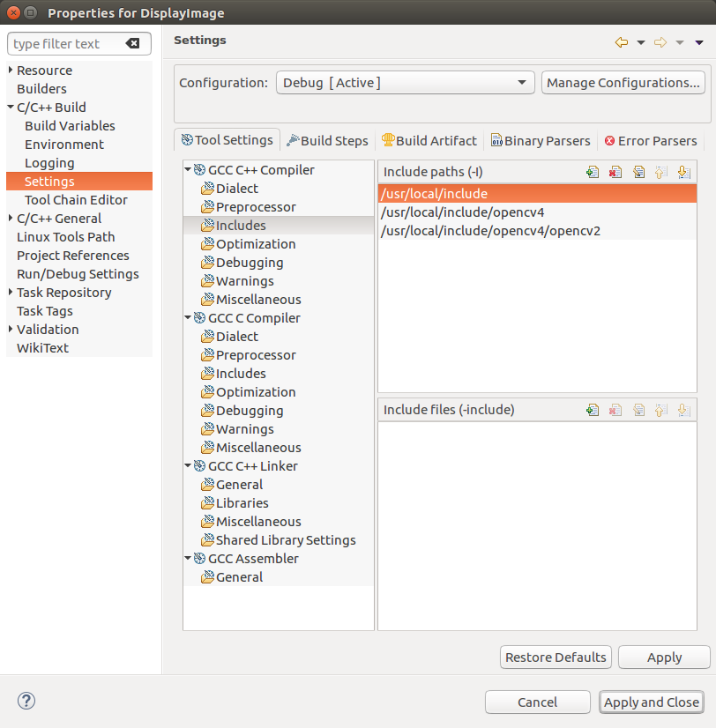This screenshot has height=728, width=716.
Task: Click the Error Parsers red icon
Action: point(609,141)
